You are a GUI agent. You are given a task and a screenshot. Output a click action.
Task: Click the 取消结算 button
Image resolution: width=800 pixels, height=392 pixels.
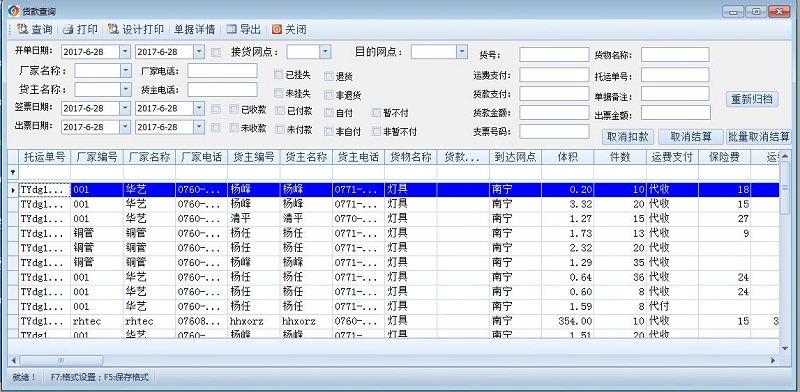691,137
